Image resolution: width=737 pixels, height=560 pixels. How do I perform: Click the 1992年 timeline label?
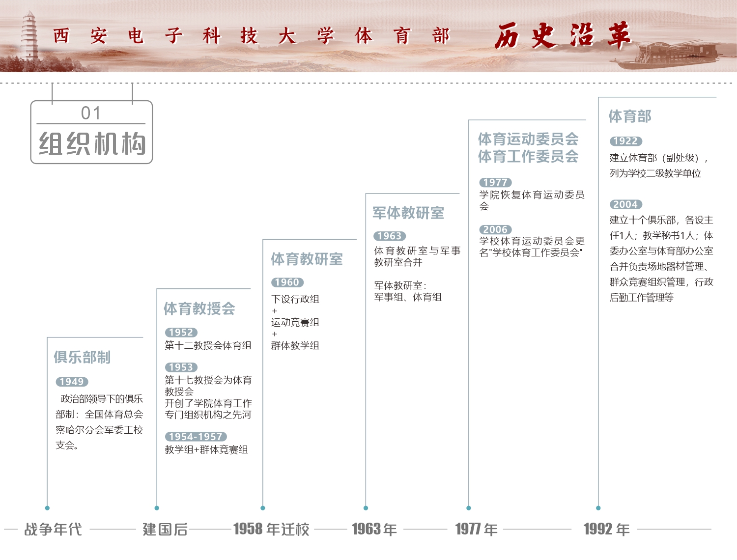(606, 529)
